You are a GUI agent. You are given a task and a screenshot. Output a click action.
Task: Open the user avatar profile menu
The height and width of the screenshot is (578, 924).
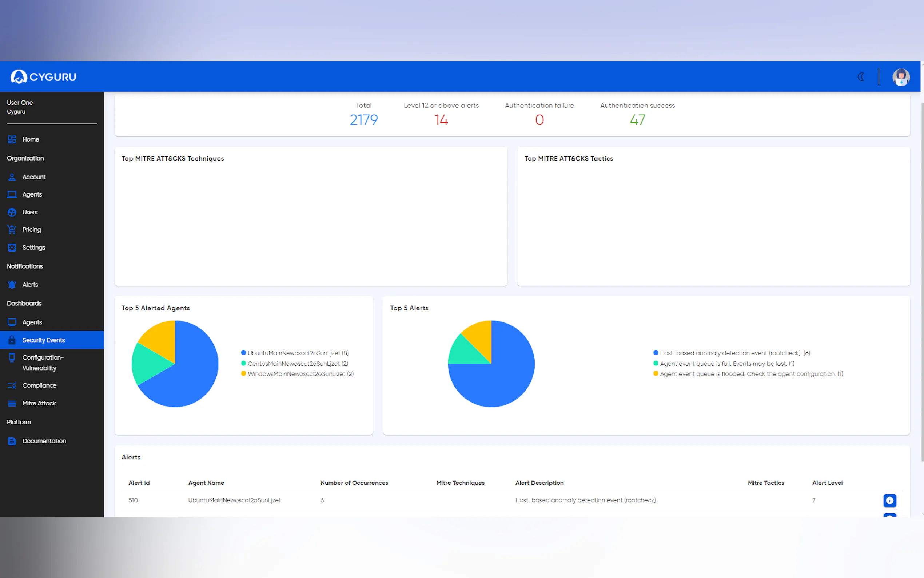(x=901, y=77)
